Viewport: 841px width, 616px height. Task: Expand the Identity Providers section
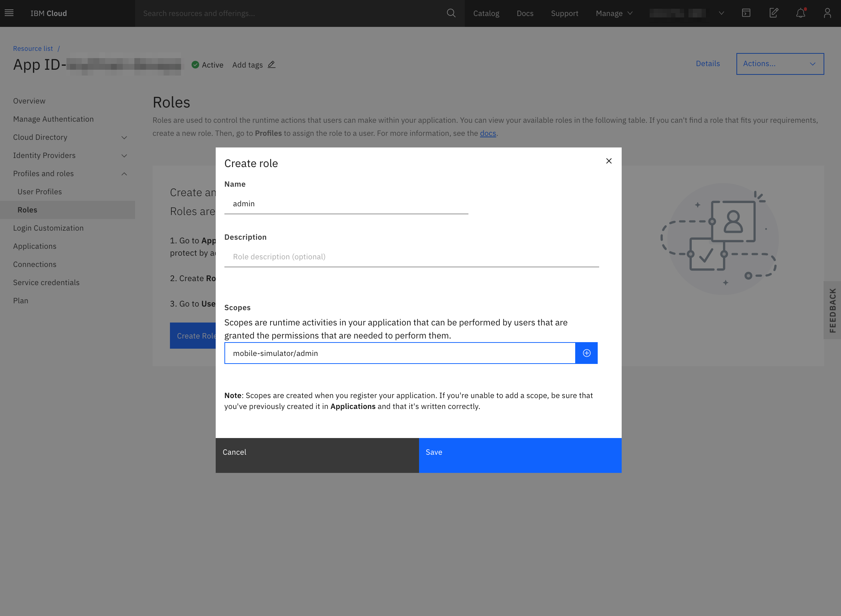[124, 155]
